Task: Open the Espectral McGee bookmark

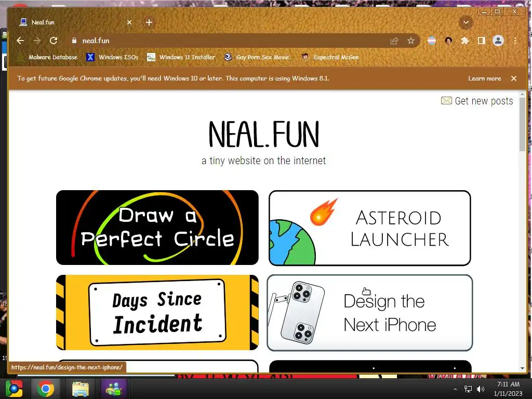Action: click(330, 57)
